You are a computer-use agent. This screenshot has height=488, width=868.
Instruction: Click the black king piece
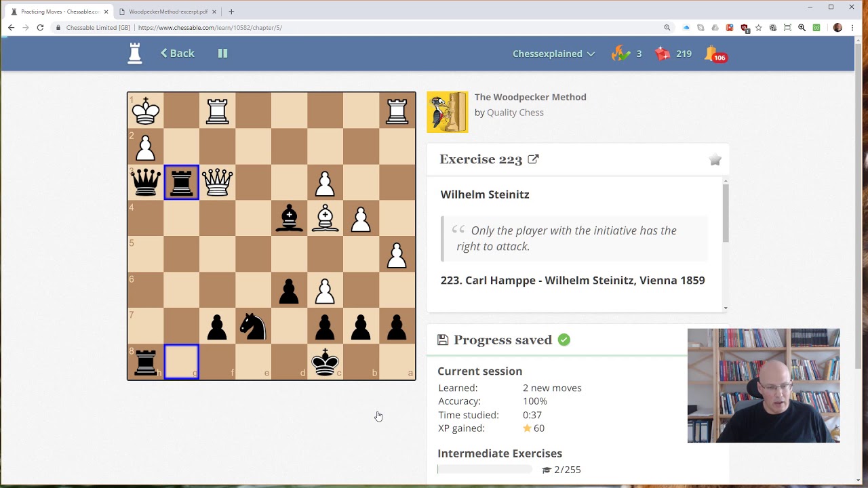tap(325, 362)
